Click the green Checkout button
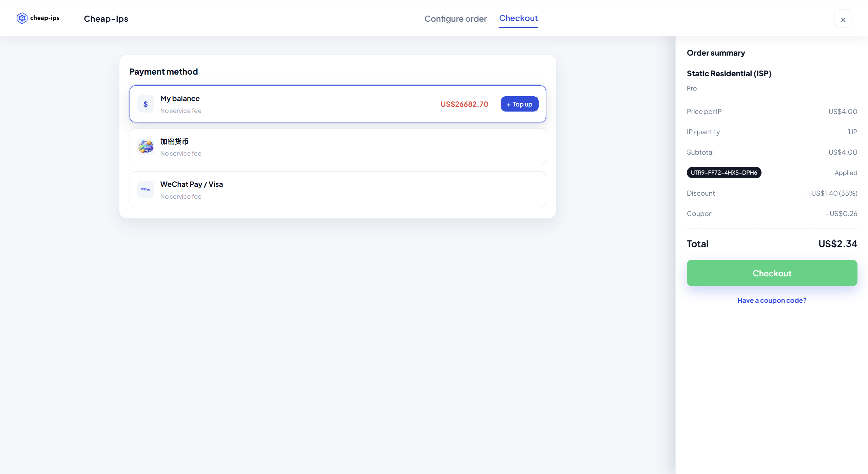868x474 pixels. pos(772,273)
